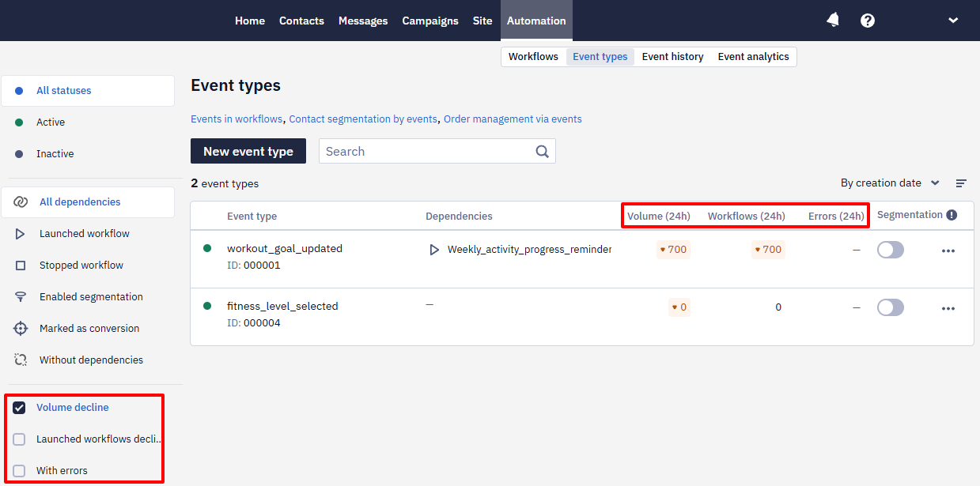Click the Volume (24h) column header
980x486 pixels.
coord(658,217)
